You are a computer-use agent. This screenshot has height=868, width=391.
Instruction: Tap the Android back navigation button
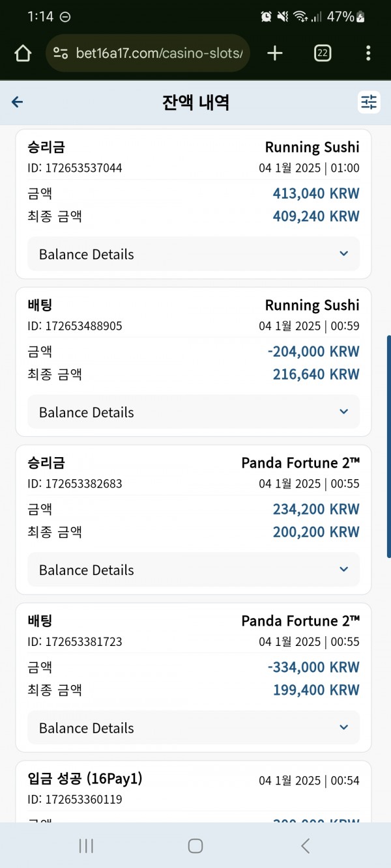pos(305,845)
